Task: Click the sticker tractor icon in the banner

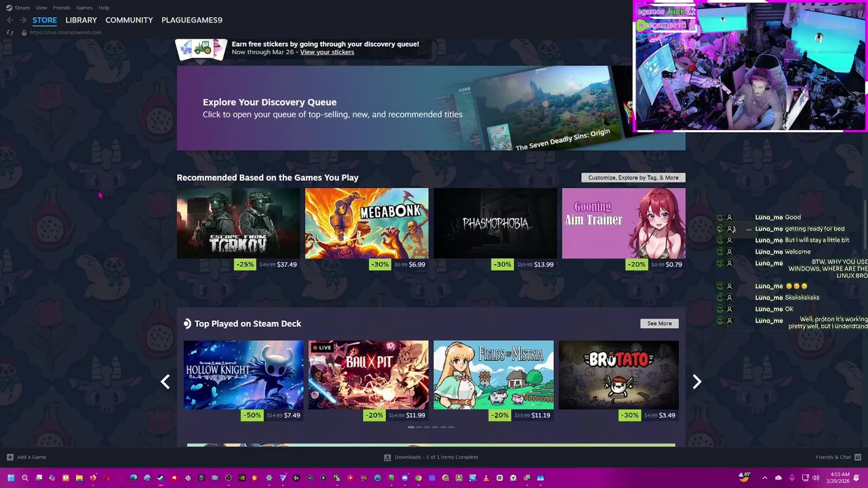Action: click(201, 49)
